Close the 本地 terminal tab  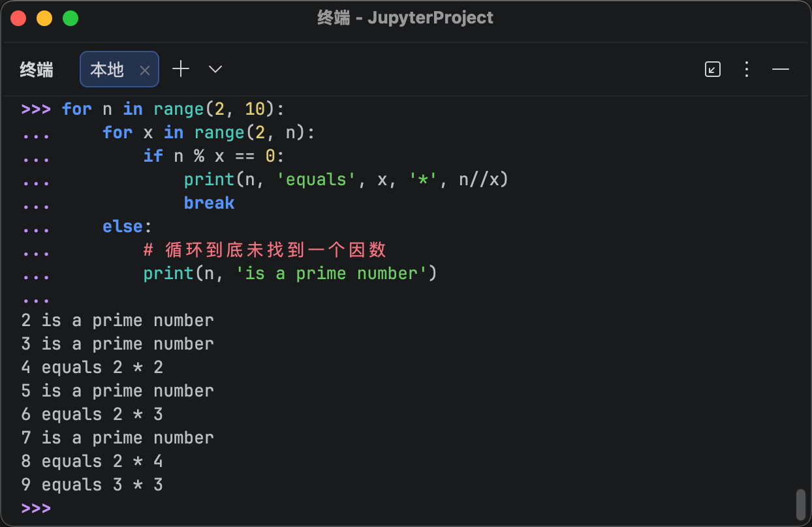pyautogui.click(x=145, y=70)
